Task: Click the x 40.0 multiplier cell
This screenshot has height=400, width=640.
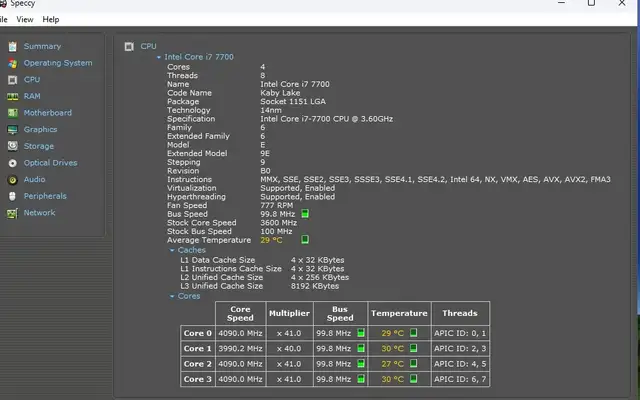Action: coord(289,349)
